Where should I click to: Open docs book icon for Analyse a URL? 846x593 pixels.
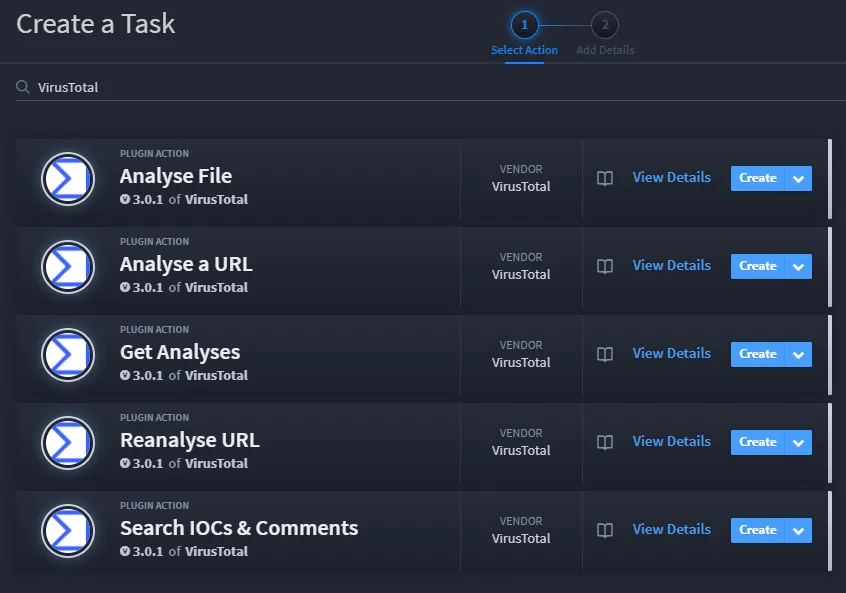click(x=605, y=266)
